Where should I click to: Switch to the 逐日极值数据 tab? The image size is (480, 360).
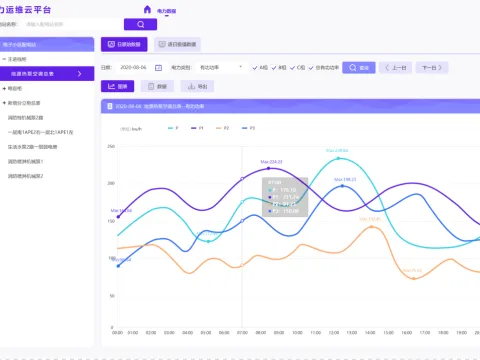point(177,44)
